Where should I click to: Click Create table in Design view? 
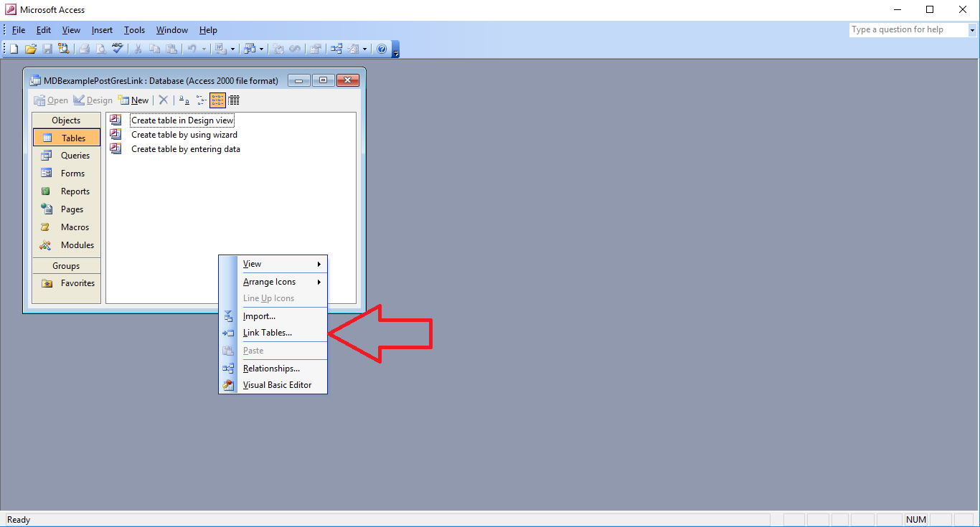pos(182,120)
